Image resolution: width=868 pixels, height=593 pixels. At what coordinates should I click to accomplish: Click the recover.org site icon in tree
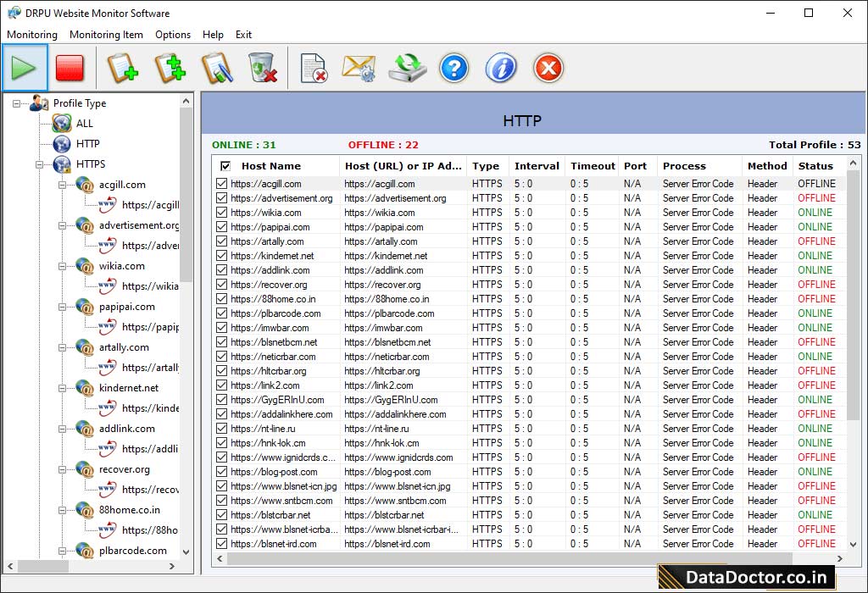click(85, 469)
